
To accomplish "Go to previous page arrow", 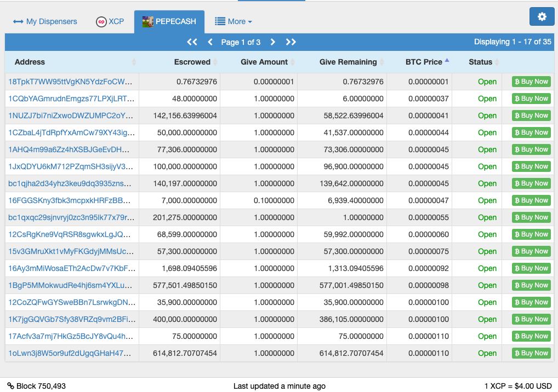I will pyautogui.click(x=210, y=42).
